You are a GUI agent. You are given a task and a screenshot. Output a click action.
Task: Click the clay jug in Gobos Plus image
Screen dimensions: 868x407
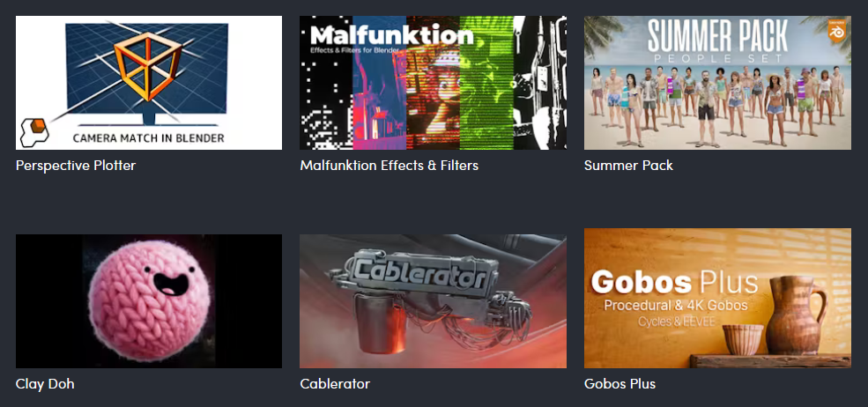796,314
